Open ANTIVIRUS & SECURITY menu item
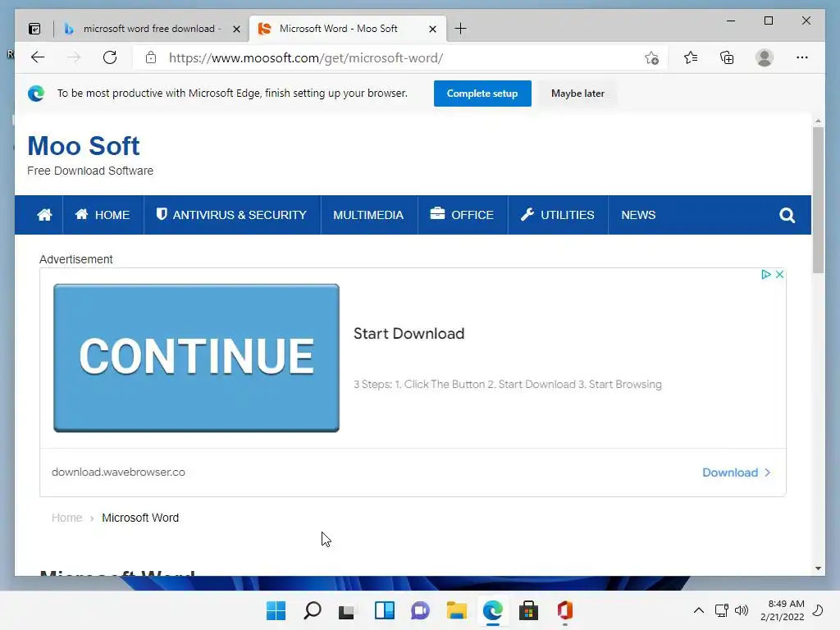 point(231,215)
